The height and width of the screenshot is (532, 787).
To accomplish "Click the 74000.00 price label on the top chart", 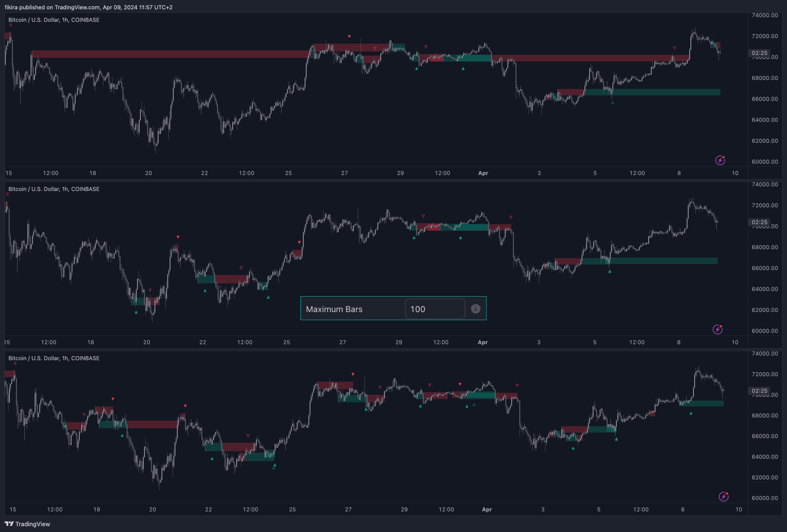I will tap(765, 15).
